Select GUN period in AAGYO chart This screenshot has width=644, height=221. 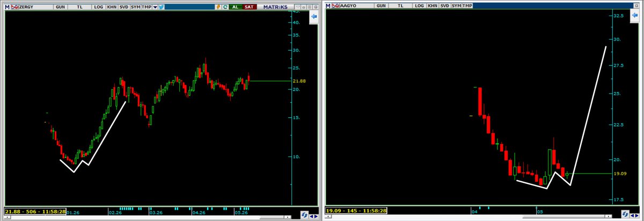point(381,5)
